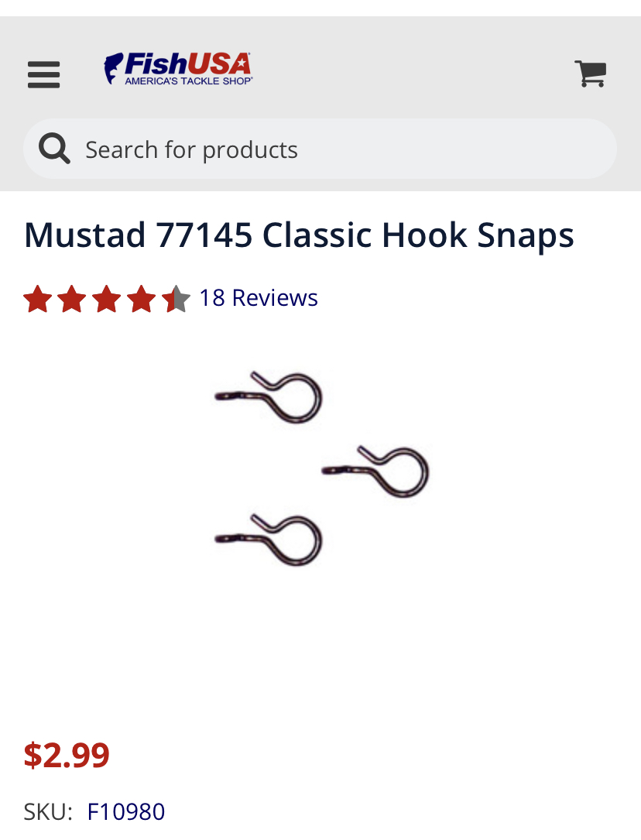Click the first red rating star
641x840 pixels.
click(38, 299)
